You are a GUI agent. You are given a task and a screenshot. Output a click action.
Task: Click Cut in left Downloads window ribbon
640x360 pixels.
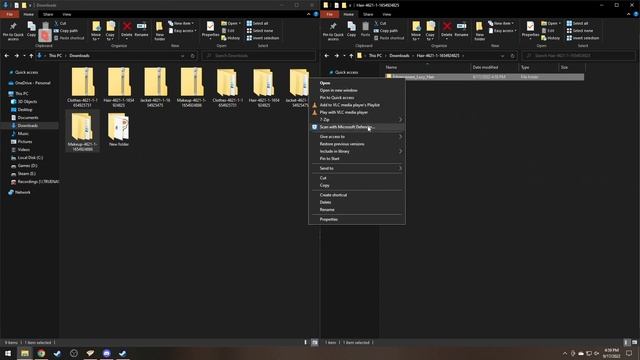[x=60, y=23]
